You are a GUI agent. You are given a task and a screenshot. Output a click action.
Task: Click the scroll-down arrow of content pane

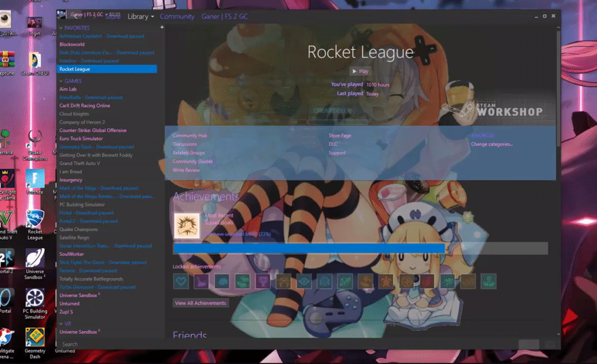coord(559,334)
